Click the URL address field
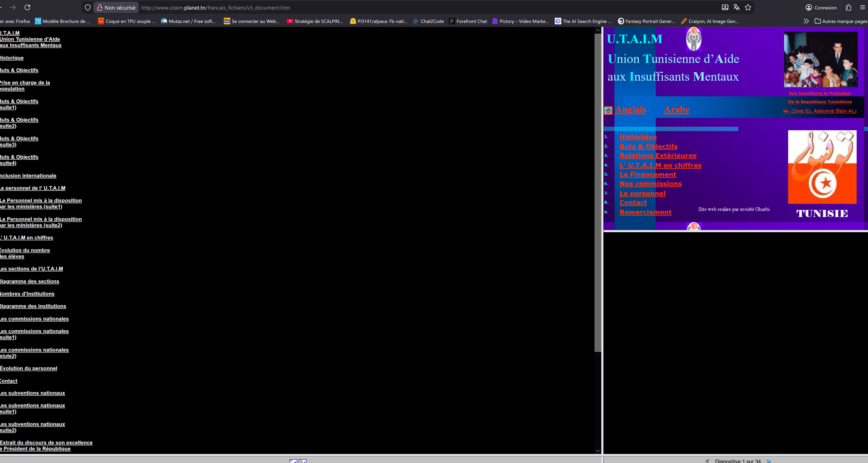Image resolution: width=868 pixels, height=463 pixels. click(404, 7)
